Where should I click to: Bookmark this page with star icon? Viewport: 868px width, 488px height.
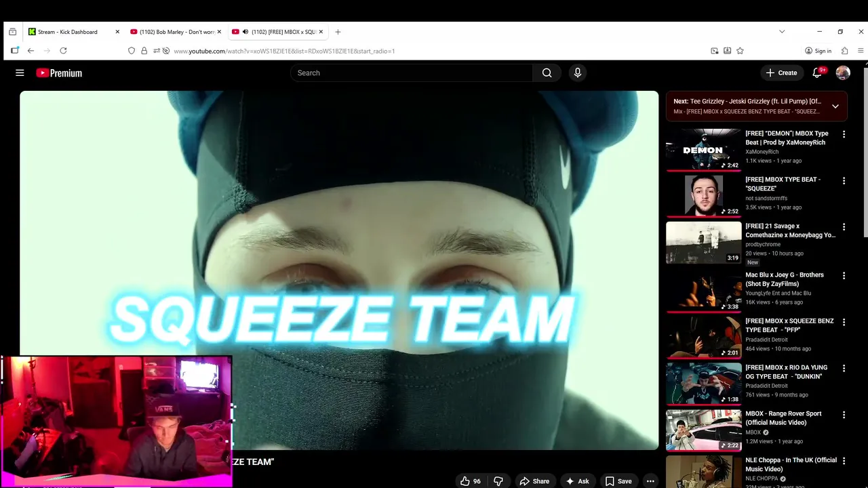740,51
